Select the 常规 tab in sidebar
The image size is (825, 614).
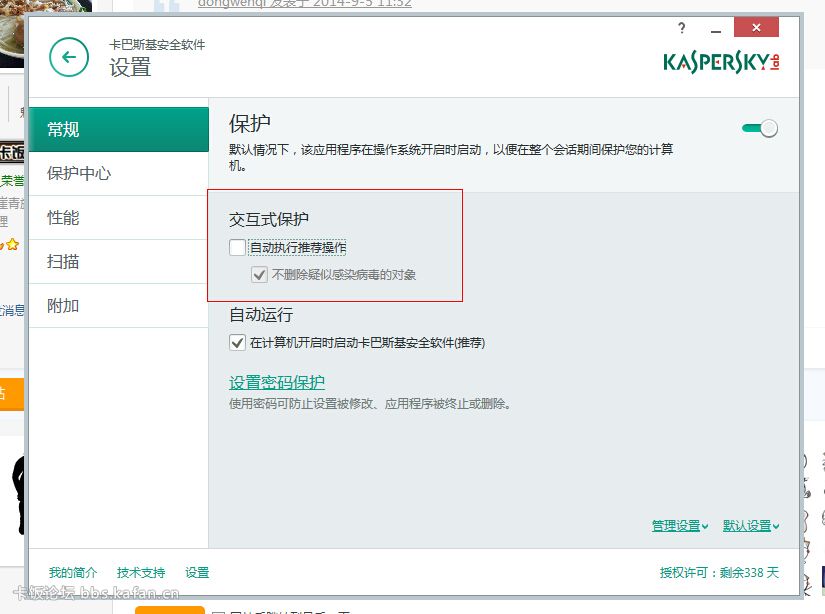[119, 129]
